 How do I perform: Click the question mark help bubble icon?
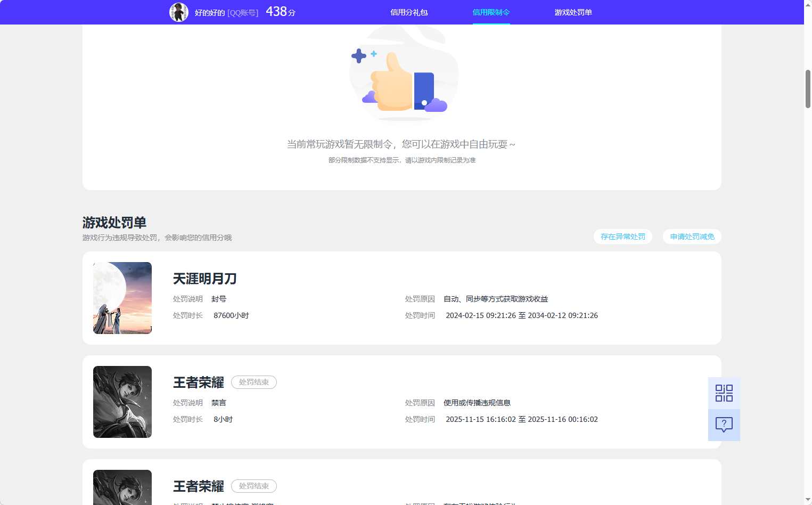coord(724,425)
